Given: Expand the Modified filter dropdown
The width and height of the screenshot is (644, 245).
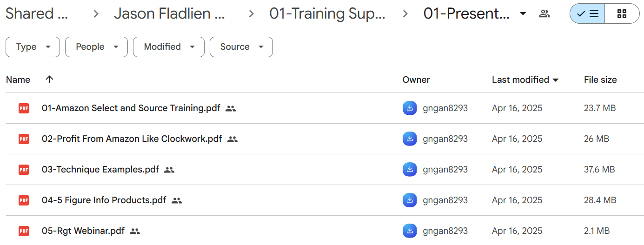Looking at the screenshot, I should [x=169, y=47].
